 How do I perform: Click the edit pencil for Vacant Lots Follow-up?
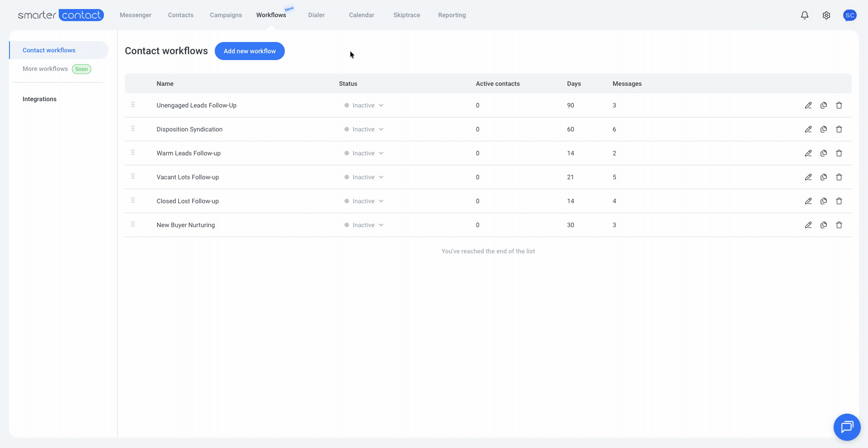coord(808,177)
